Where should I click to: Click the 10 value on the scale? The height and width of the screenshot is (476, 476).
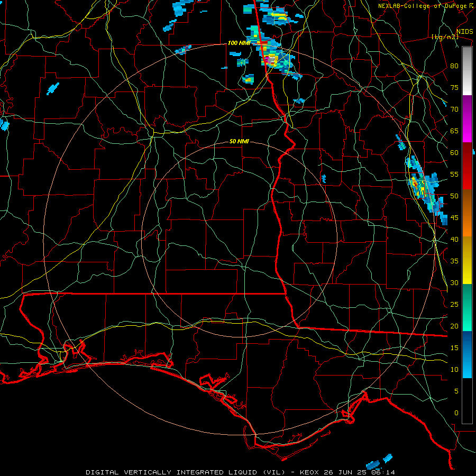(454, 370)
